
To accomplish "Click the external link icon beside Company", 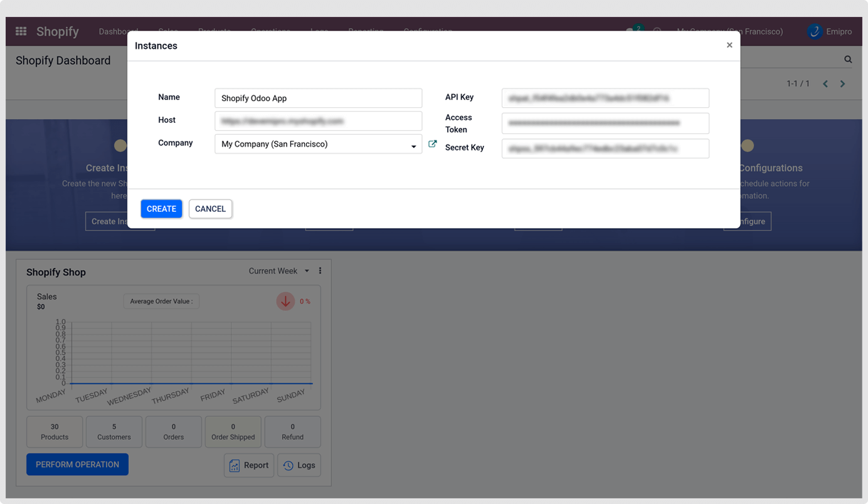I will [x=432, y=144].
